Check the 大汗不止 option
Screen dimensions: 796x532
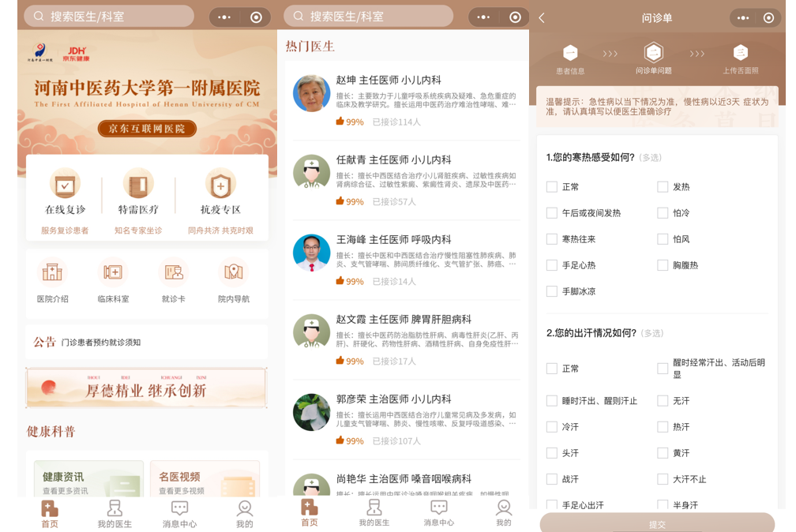coord(663,479)
